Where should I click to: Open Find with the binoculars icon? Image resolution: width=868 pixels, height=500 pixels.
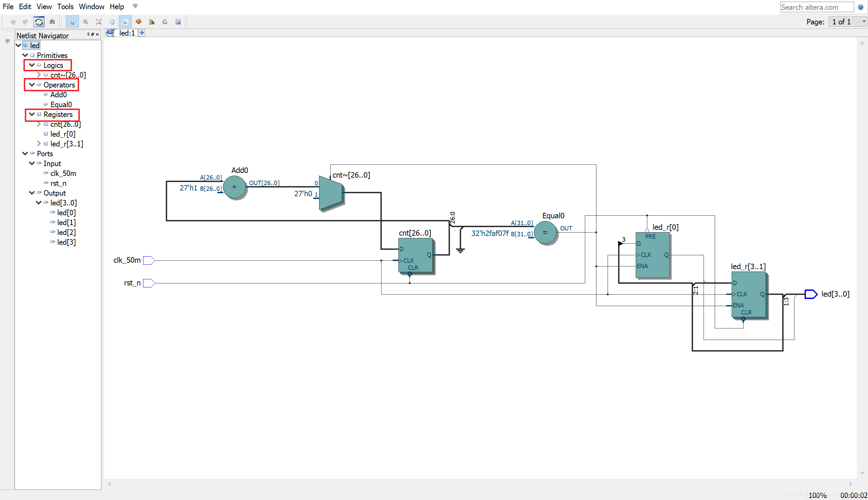(52, 22)
